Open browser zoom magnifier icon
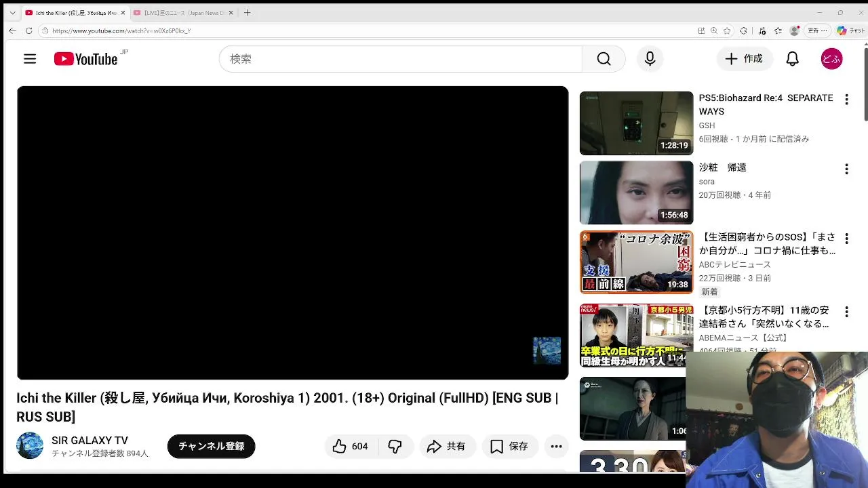 coord(714,30)
